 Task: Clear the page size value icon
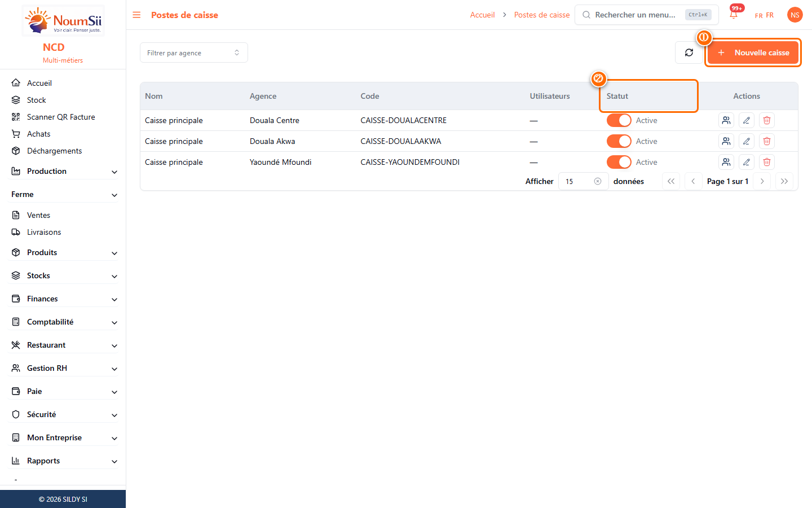[x=598, y=181]
